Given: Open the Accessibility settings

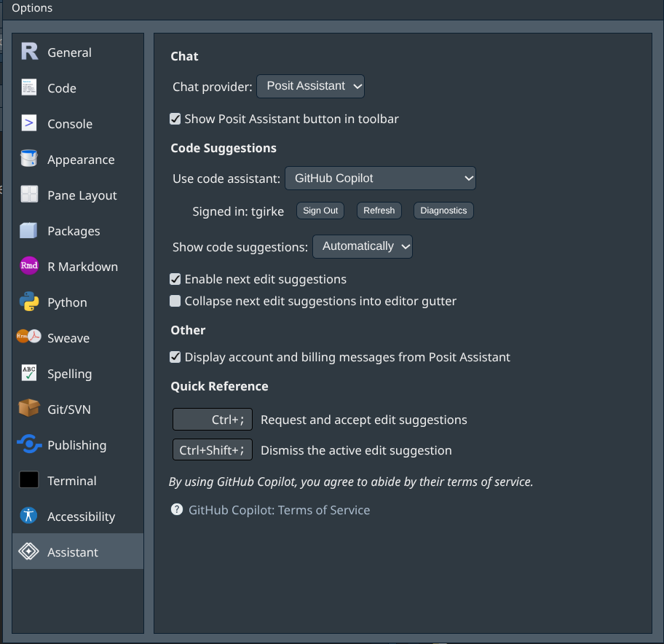Looking at the screenshot, I should coord(78,516).
